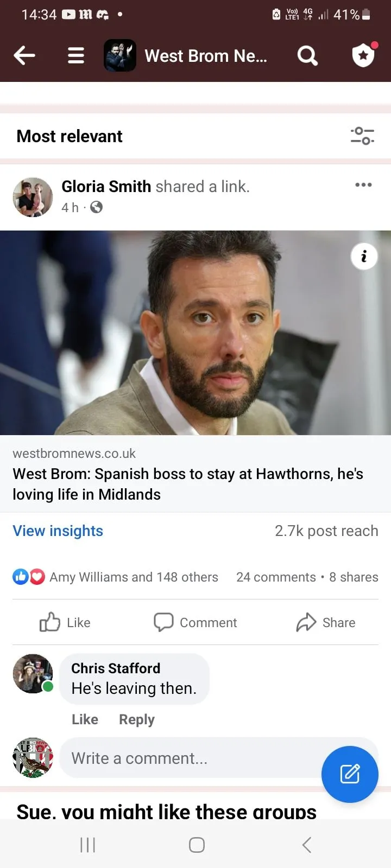Tap the Android recent apps navigation button

coord(87,845)
